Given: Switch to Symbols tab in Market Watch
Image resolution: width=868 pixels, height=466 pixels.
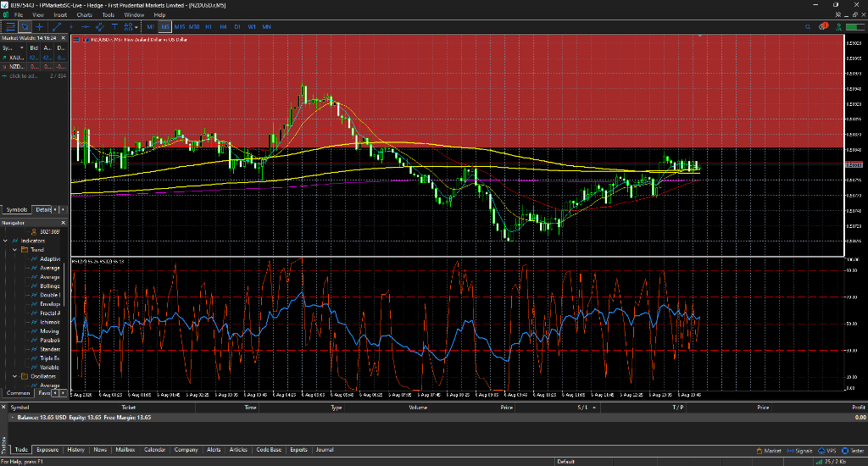Looking at the screenshot, I should coord(17,210).
